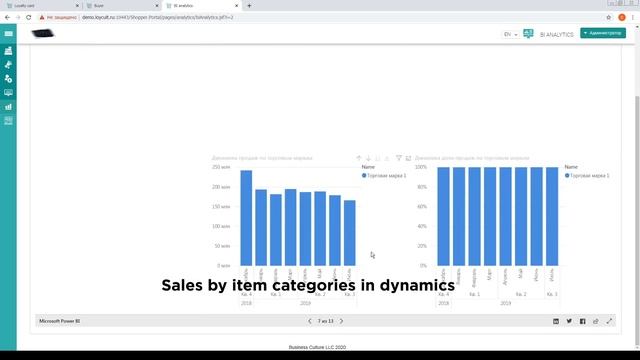Open the cash register section in the sidebar
This screenshot has width=640, height=360.
point(8,51)
